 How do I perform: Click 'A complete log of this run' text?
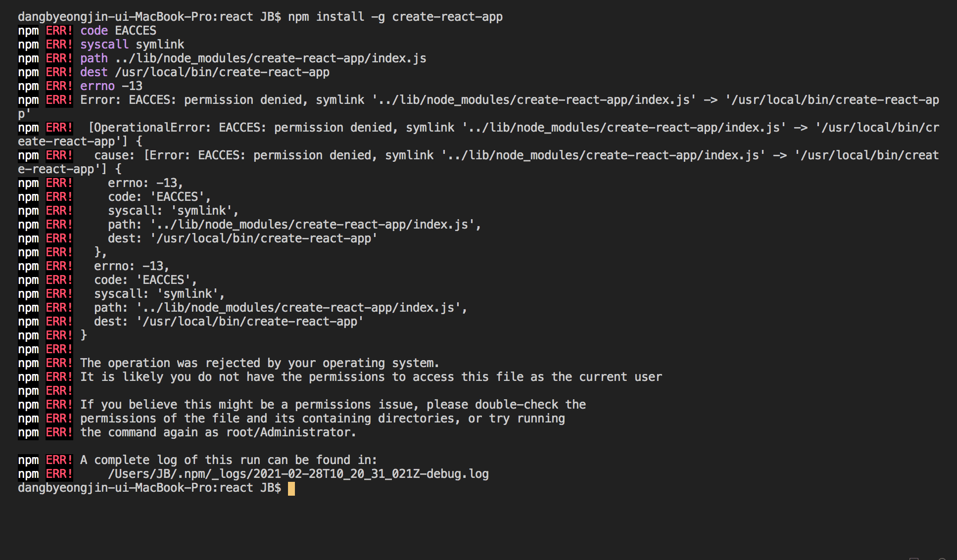(x=228, y=460)
